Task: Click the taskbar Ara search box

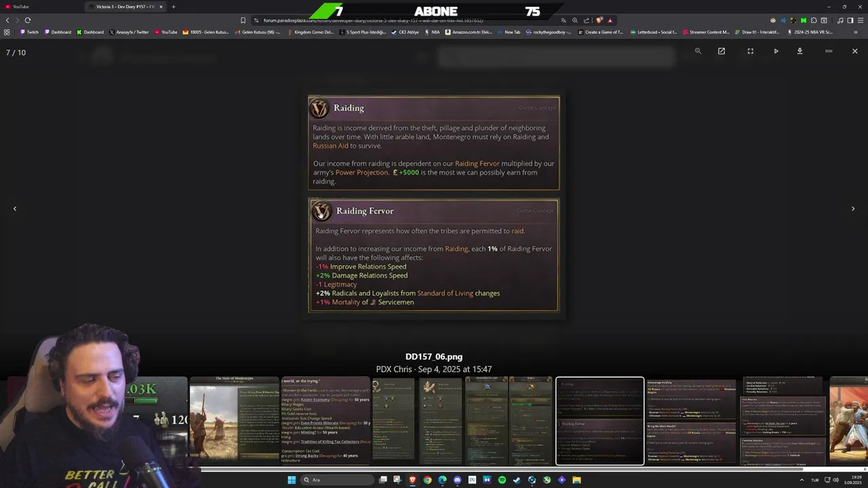Action: [x=336, y=480]
